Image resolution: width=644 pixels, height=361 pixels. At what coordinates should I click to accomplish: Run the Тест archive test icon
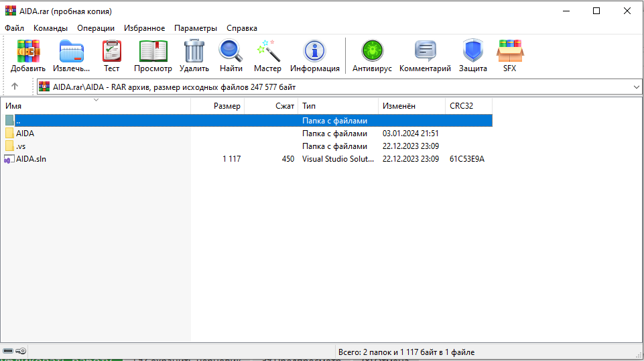click(x=112, y=52)
